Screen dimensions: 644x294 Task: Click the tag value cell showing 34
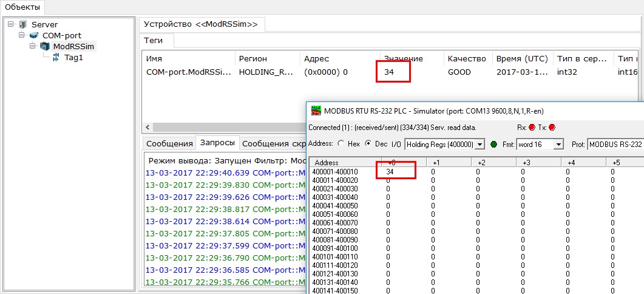pyautogui.click(x=389, y=72)
